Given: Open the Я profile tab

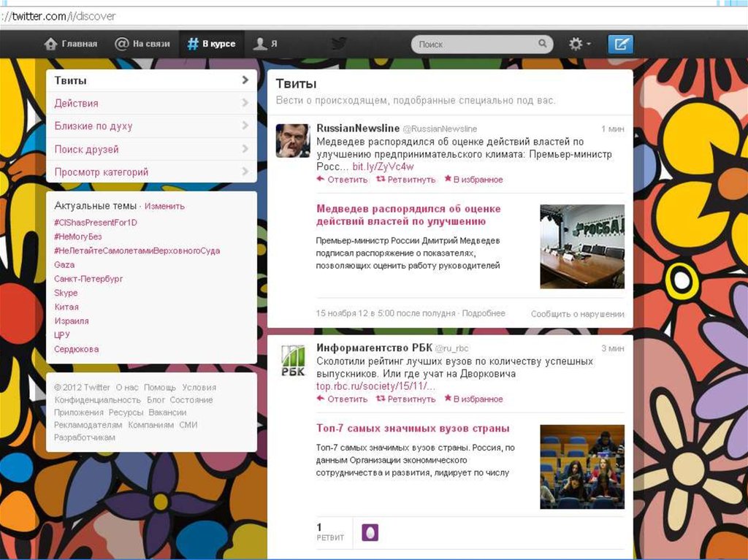Looking at the screenshot, I should tap(265, 44).
